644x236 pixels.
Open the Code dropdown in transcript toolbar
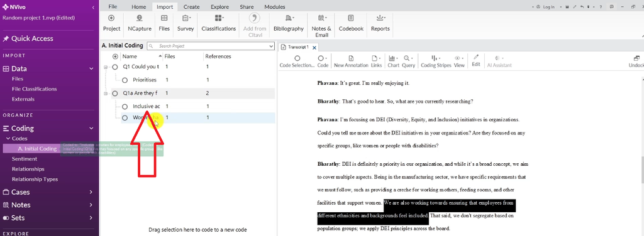(323, 62)
